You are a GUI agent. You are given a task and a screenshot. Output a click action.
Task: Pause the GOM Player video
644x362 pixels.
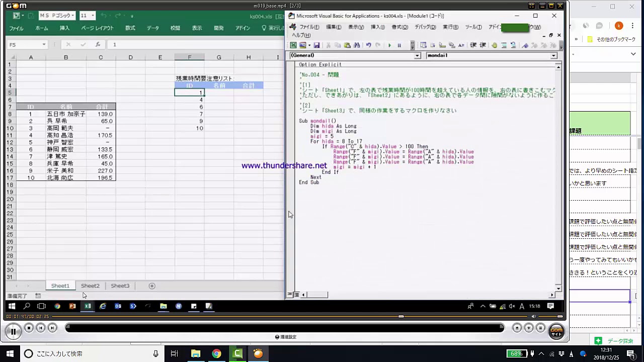13,331
